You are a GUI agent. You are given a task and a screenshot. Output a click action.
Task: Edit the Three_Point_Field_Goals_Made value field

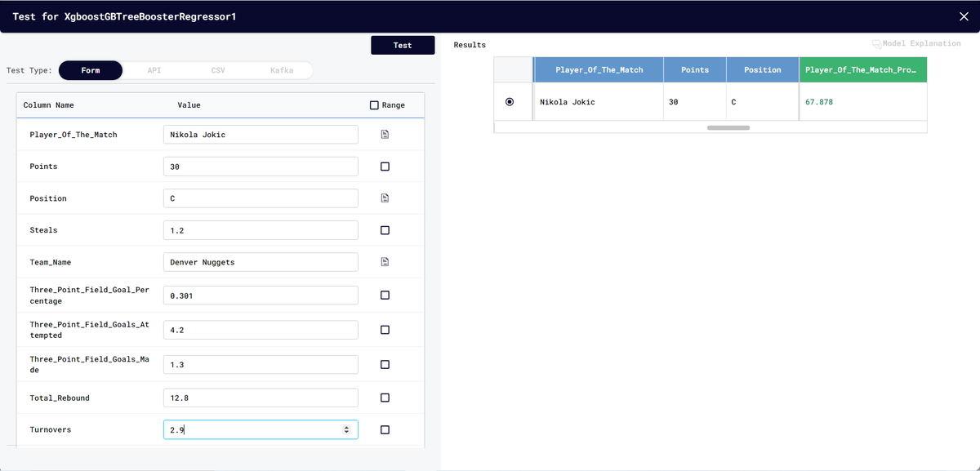pyautogui.click(x=261, y=365)
